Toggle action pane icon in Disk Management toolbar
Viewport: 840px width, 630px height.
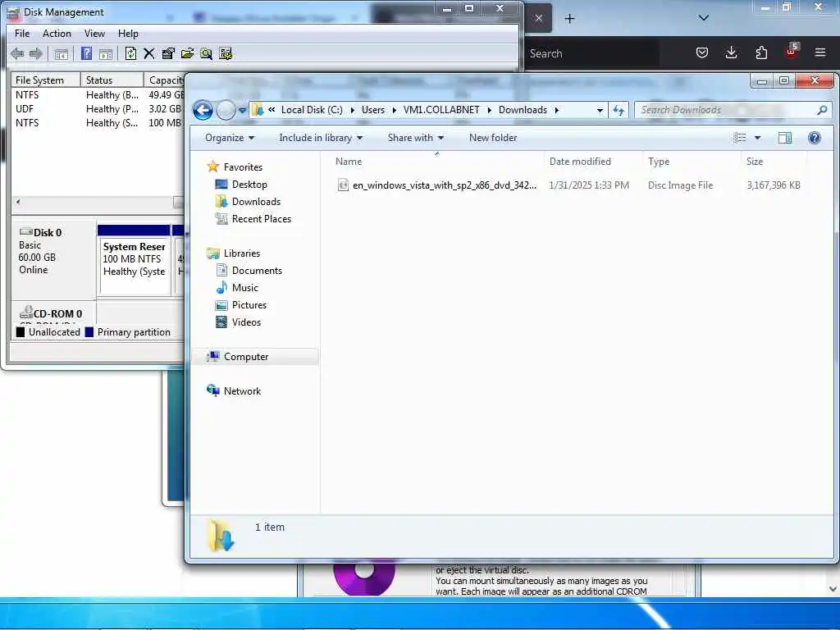[106, 53]
